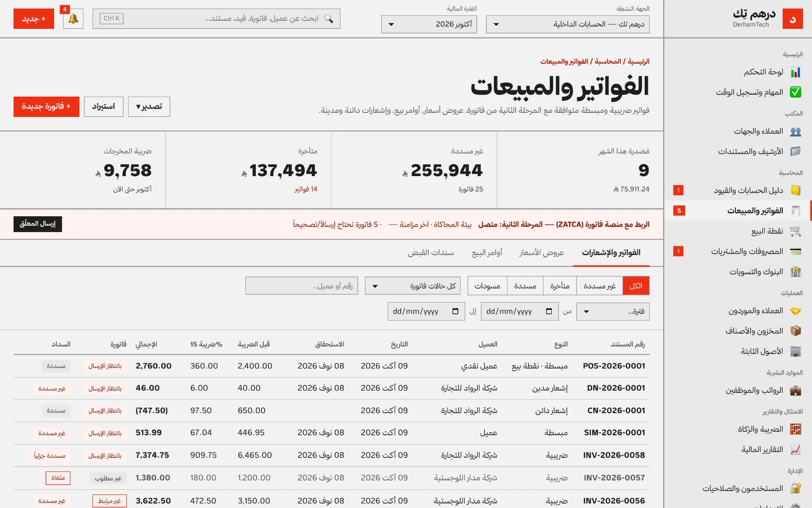Select the مسودات filter segment
Screen dimensions: 812x508
[x=487, y=286]
